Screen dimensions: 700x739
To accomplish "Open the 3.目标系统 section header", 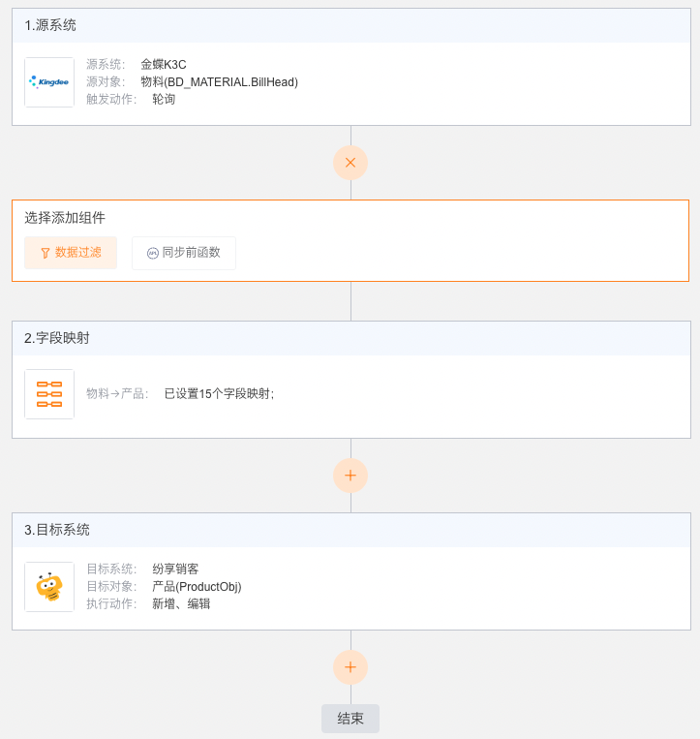I will pyautogui.click(x=351, y=530).
